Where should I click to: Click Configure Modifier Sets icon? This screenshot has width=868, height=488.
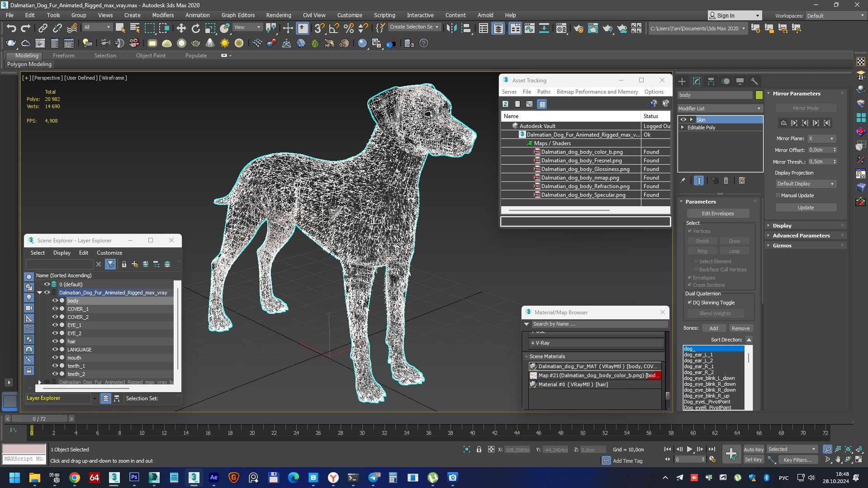click(742, 180)
